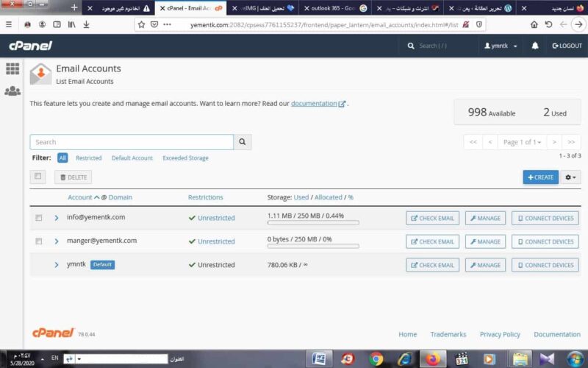The image size is (588, 368).
Task: Open the documentation link
Action: (318, 103)
